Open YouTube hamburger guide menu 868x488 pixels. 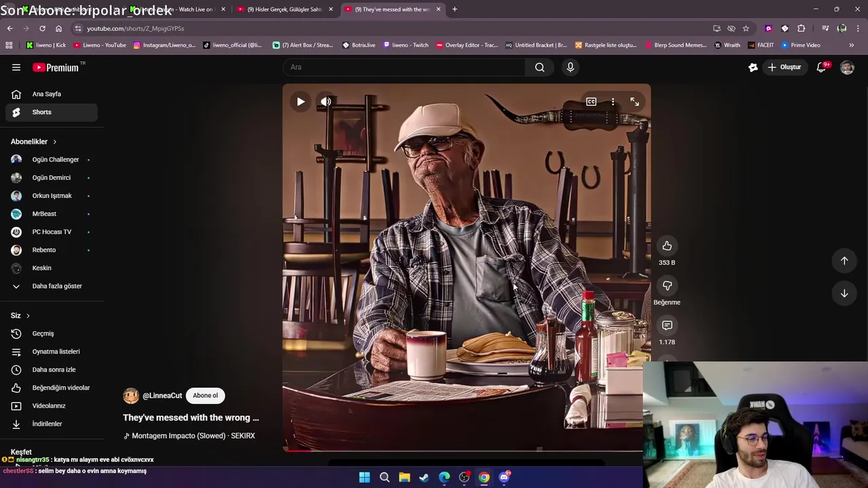[x=16, y=67]
